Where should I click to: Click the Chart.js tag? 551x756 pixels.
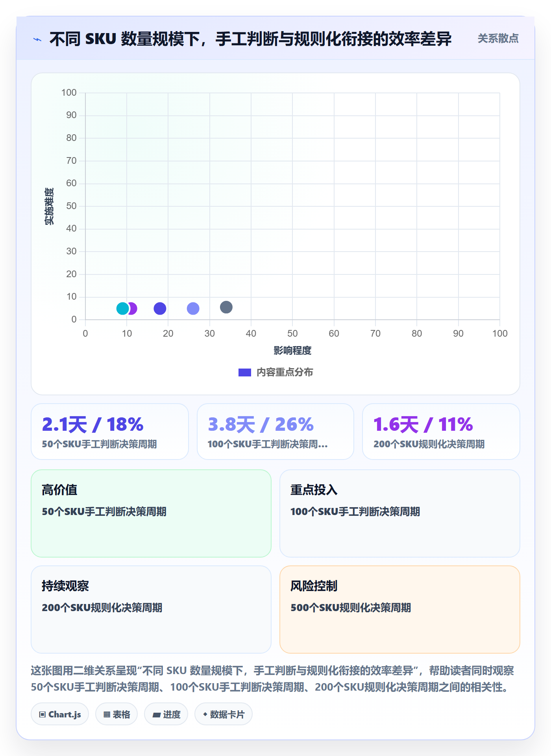coord(60,714)
